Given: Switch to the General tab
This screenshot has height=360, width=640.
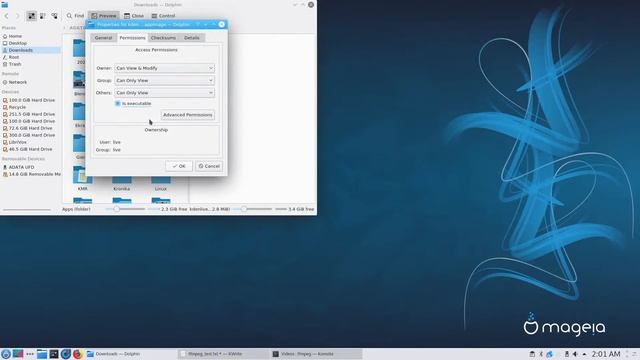Looking at the screenshot, I should click(103, 38).
